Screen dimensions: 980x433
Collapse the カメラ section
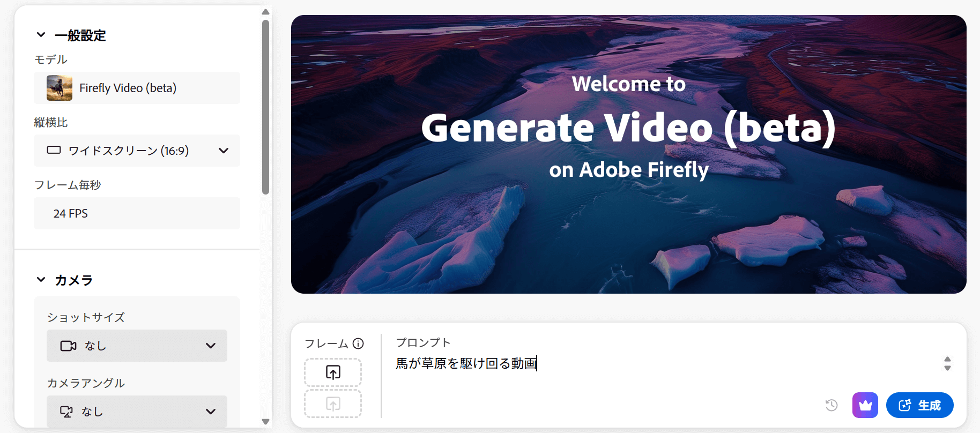pos(41,280)
